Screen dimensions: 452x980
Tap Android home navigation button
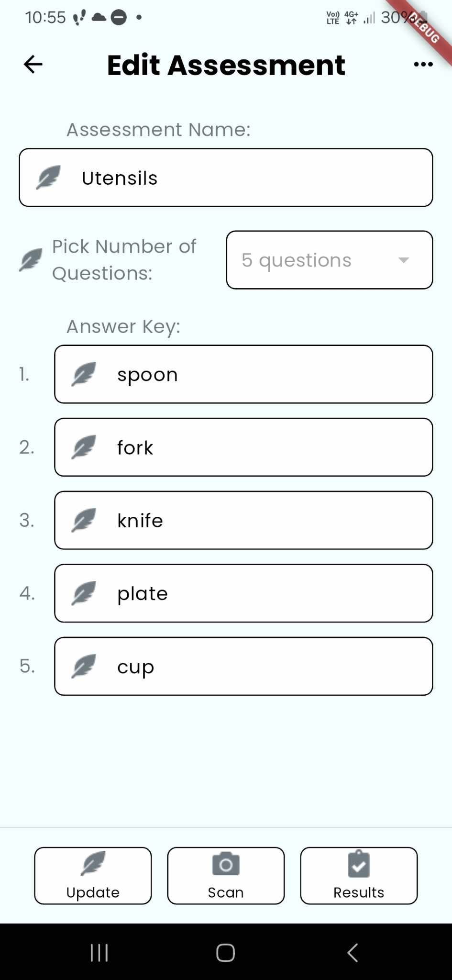tap(225, 952)
